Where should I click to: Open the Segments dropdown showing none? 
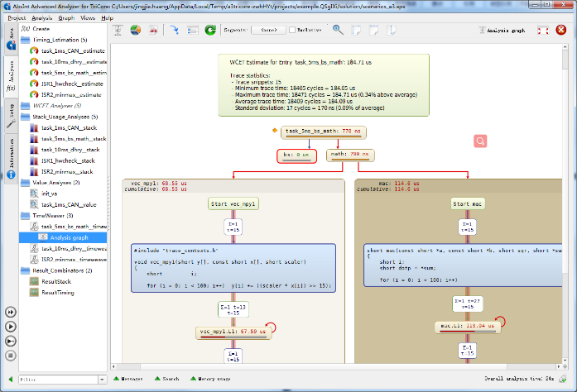[269, 30]
